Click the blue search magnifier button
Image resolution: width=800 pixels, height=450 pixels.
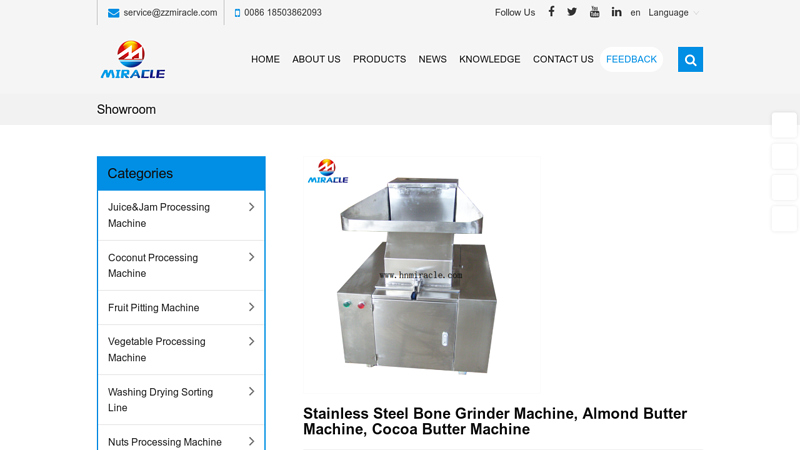point(690,60)
